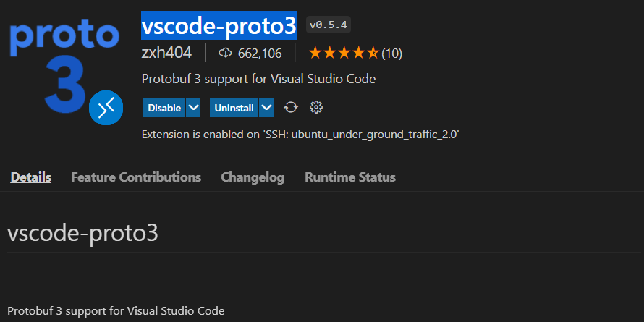Open the Changelog tab
Screen dimensions: 644x322
[x=253, y=177]
